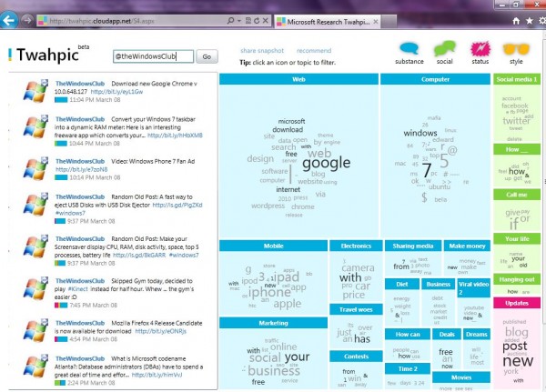Open link bit.ly/e7zoN8 in Fan Ad tweet

point(82,169)
